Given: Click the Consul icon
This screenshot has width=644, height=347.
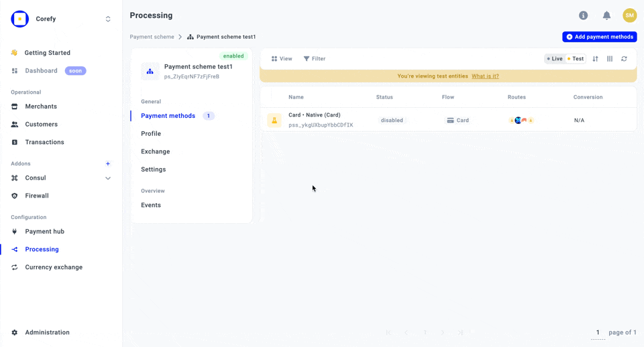Looking at the screenshot, I should (15, 178).
